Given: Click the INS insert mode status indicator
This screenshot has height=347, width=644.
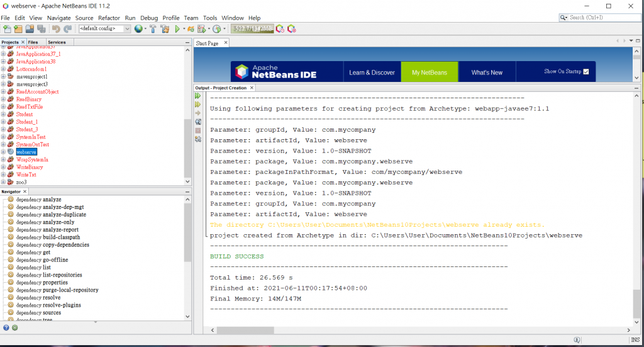Looking at the screenshot, I should (635, 340).
